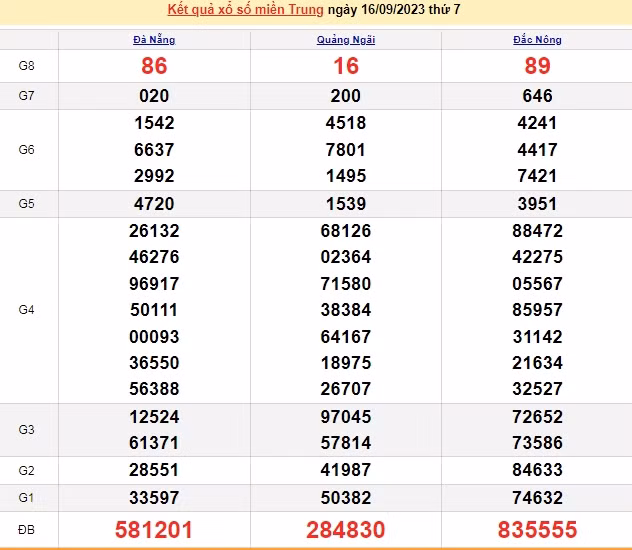
Task: Select the G4 row label
Action: click(27, 310)
